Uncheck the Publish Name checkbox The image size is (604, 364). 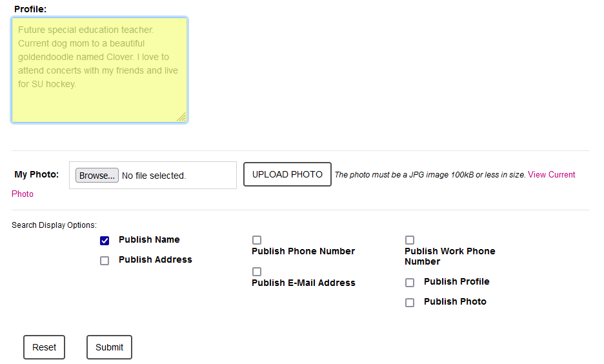(x=105, y=241)
